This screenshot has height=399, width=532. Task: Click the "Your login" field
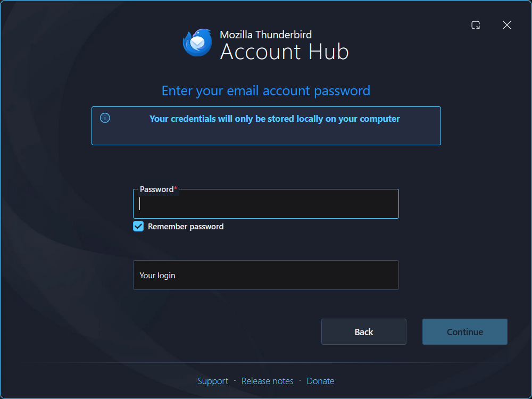tap(266, 275)
